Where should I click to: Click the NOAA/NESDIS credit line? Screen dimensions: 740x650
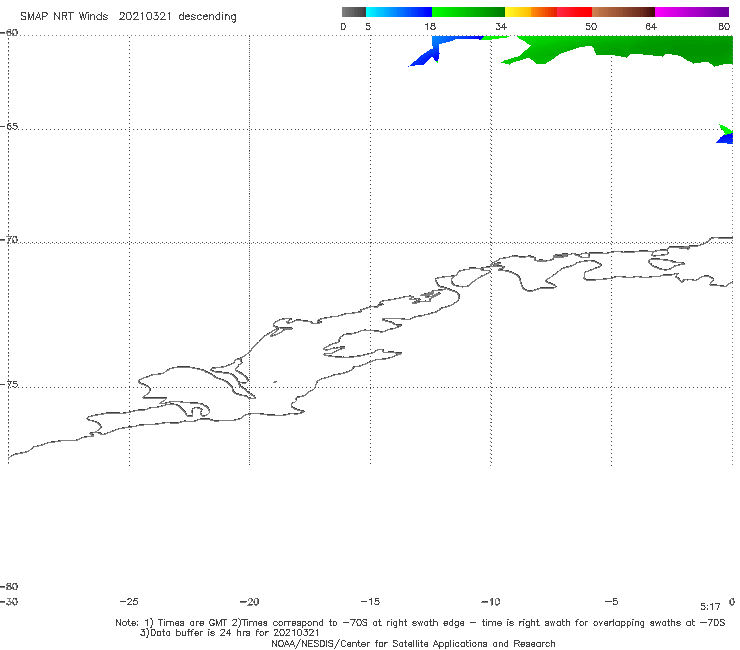point(413,644)
